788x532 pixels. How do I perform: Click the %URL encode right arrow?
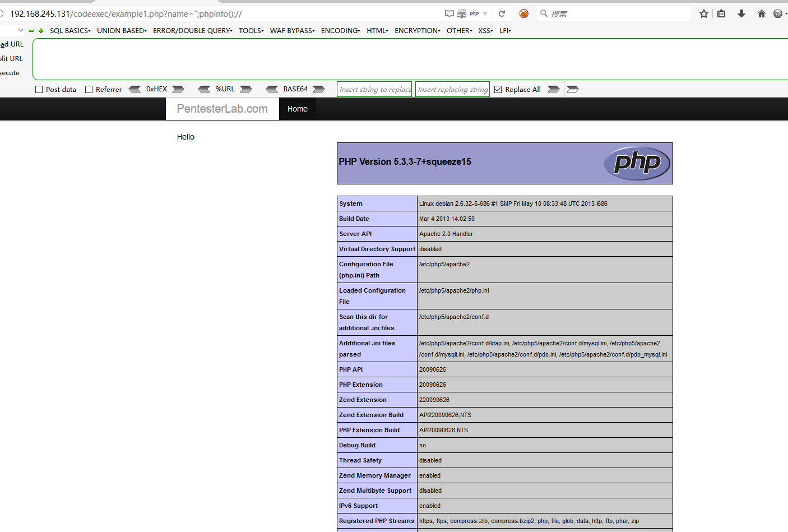tap(246, 89)
